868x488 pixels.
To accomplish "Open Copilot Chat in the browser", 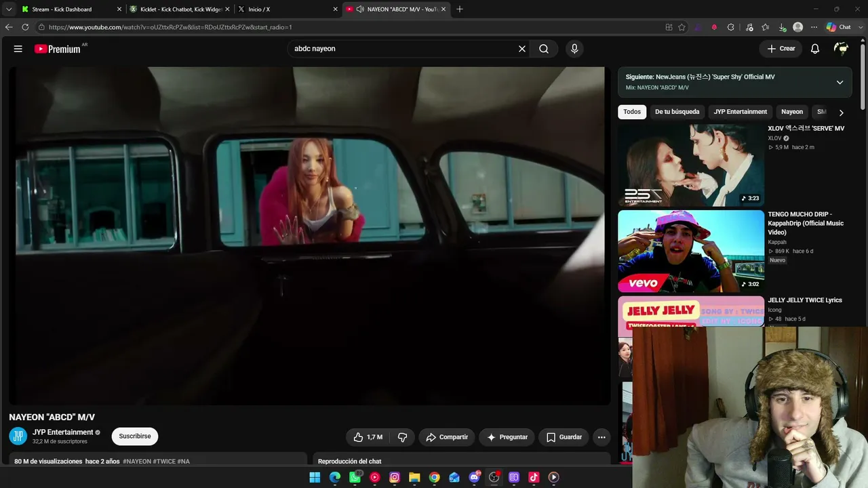I will (x=838, y=27).
